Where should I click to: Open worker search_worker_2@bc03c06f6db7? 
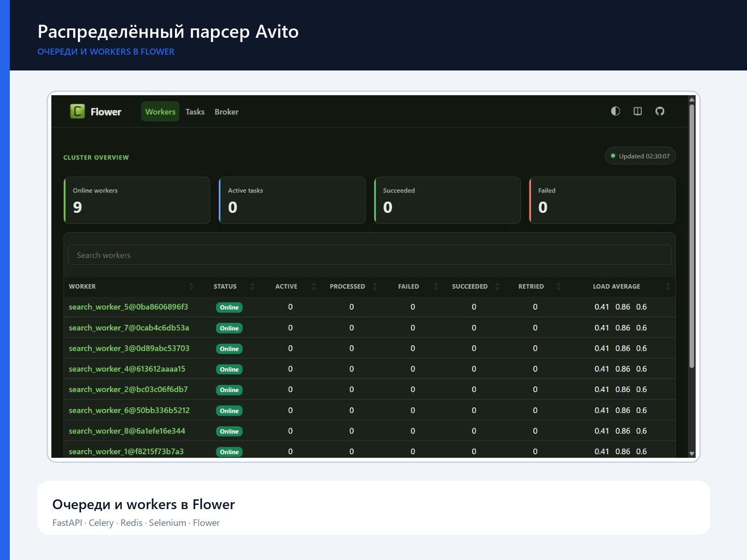128,390
